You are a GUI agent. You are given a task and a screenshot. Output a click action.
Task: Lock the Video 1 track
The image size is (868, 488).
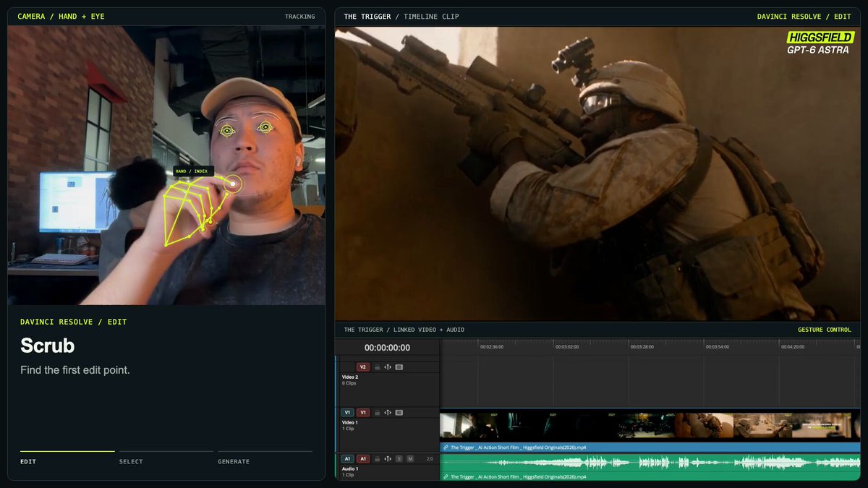click(377, 413)
